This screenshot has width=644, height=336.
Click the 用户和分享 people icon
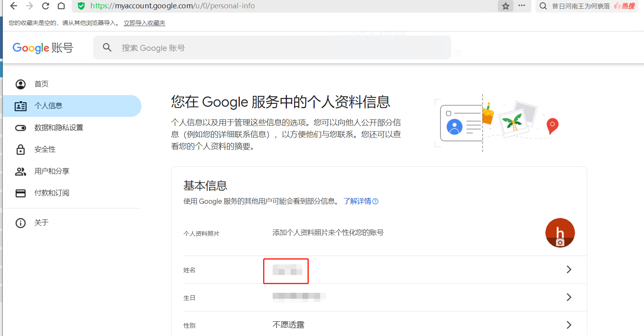click(21, 171)
